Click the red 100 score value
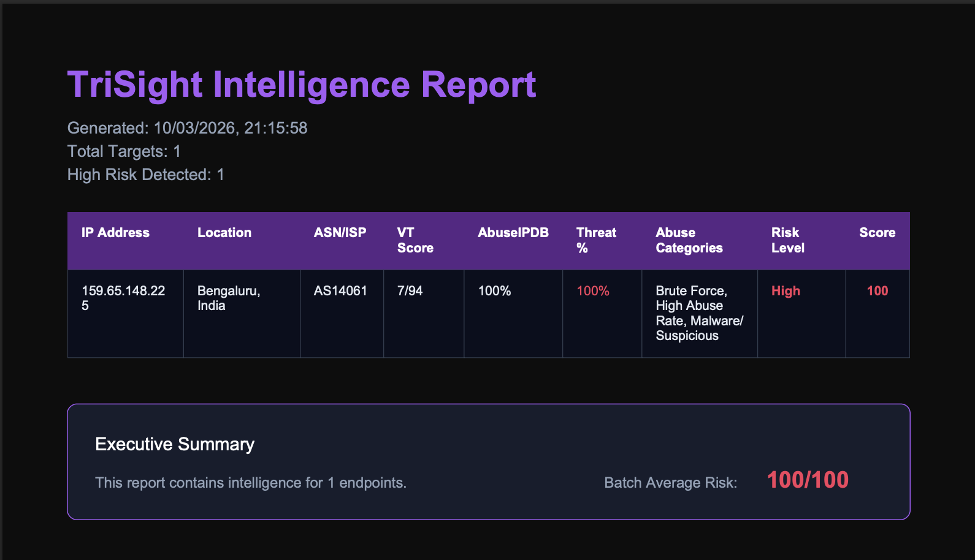975x560 pixels. (x=877, y=291)
